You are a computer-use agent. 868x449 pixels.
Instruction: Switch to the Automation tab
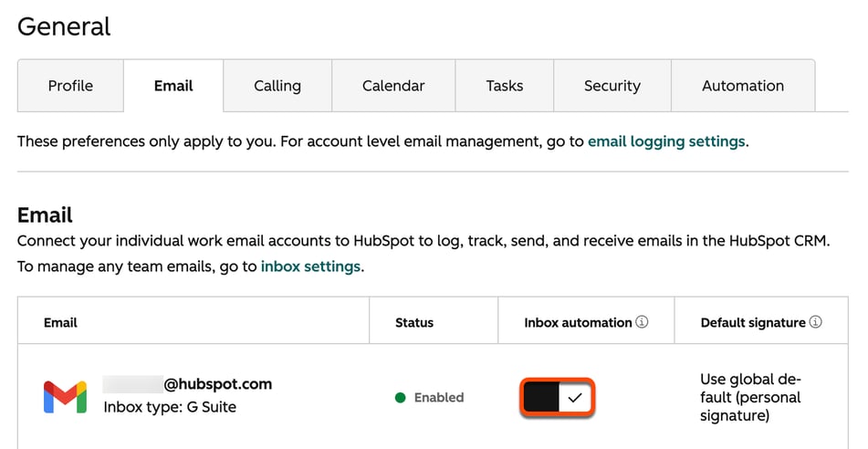[743, 86]
